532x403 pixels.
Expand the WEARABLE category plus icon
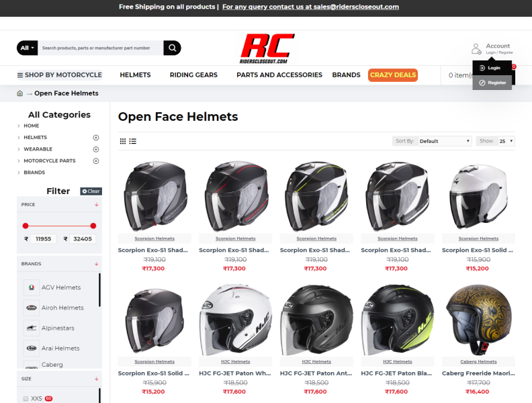[96, 149]
